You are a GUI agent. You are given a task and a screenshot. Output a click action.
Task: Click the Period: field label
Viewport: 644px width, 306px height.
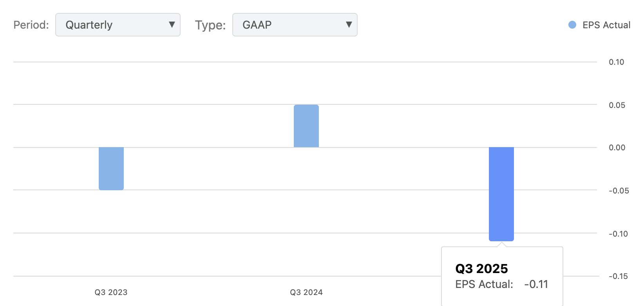point(31,25)
